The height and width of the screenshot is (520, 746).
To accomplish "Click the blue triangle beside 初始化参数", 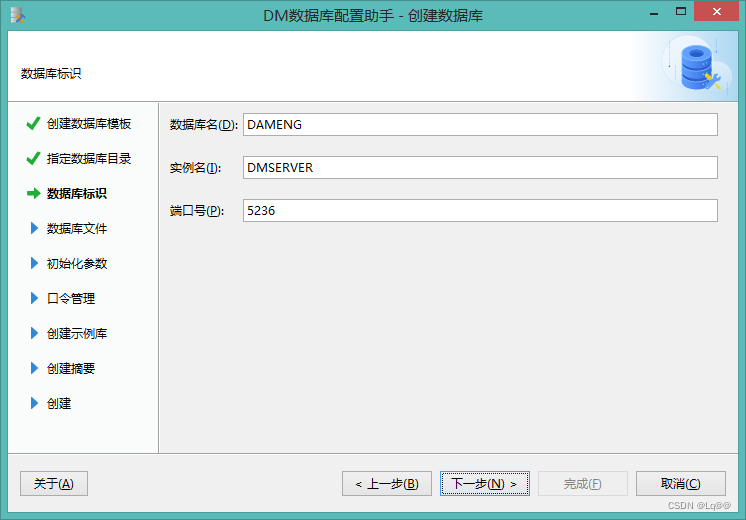I will (x=34, y=263).
